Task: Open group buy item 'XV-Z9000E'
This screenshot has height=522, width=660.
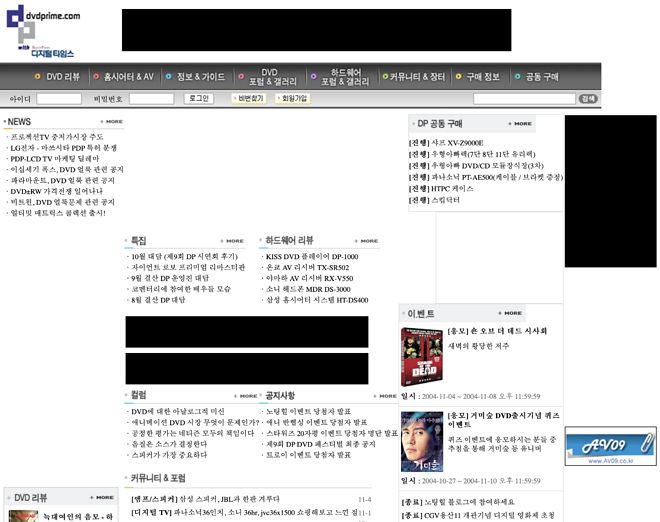Action: [446, 143]
